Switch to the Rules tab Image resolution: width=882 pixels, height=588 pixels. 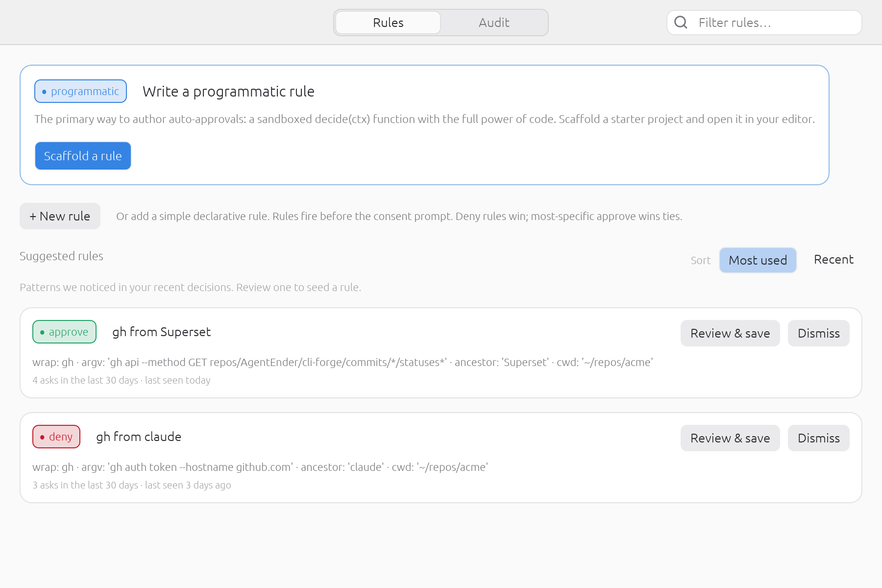pyautogui.click(x=388, y=23)
